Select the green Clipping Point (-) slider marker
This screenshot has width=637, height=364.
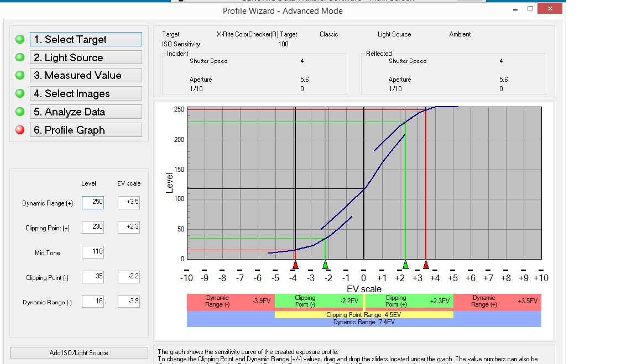tap(325, 265)
